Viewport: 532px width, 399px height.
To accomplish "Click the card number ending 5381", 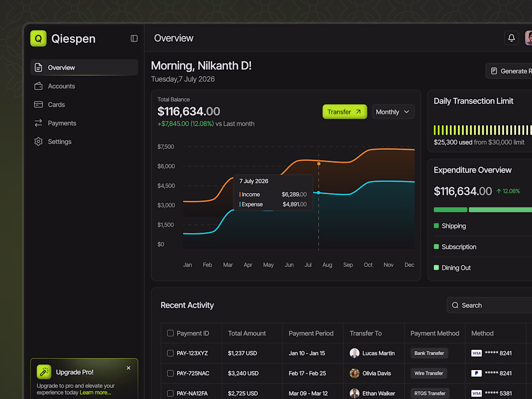I will pyautogui.click(x=499, y=393).
